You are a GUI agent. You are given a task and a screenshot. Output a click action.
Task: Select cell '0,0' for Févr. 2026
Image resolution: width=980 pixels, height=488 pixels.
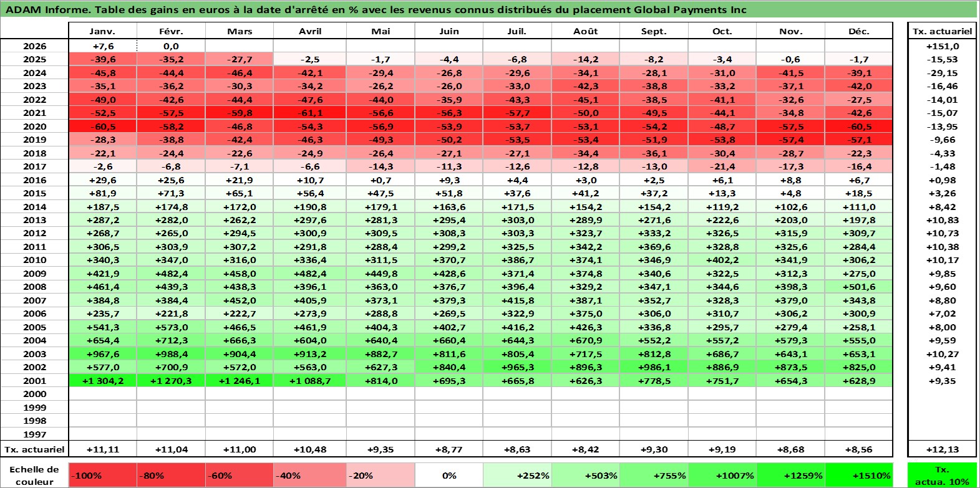[171, 46]
